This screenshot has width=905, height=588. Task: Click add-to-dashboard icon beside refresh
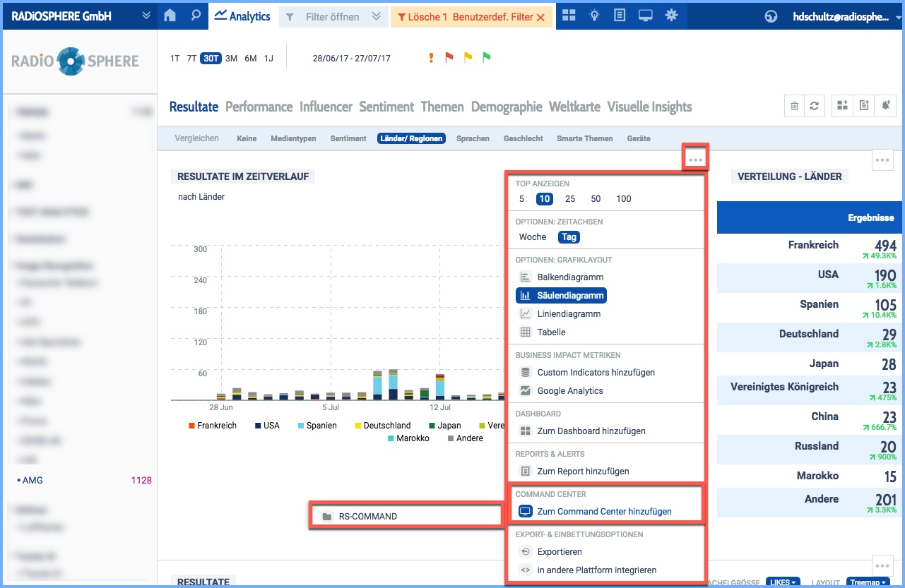click(842, 105)
